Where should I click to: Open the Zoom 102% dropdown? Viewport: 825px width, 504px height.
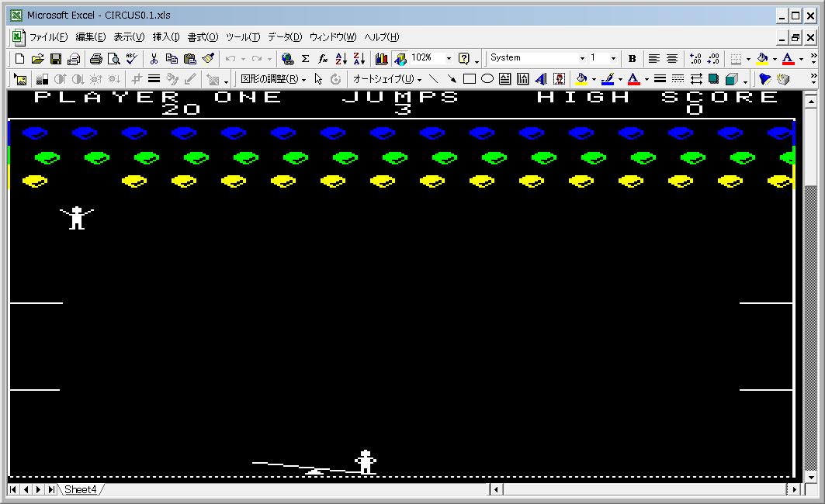click(x=449, y=59)
